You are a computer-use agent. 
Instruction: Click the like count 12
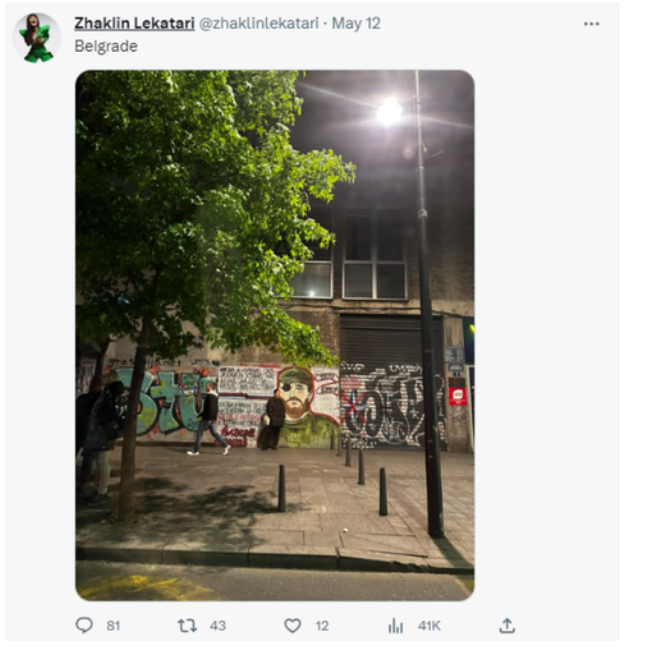pos(322,625)
